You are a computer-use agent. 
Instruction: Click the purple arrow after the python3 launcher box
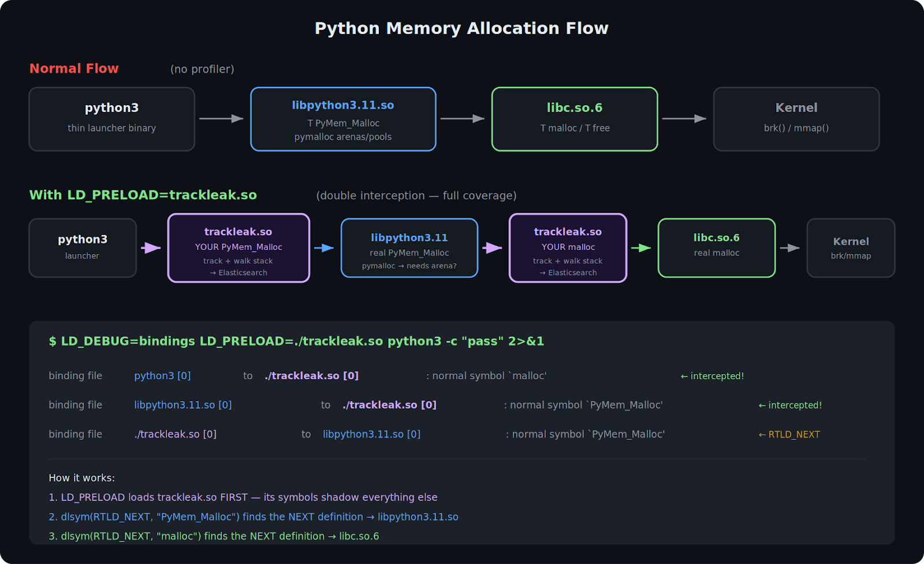coord(151,248)
